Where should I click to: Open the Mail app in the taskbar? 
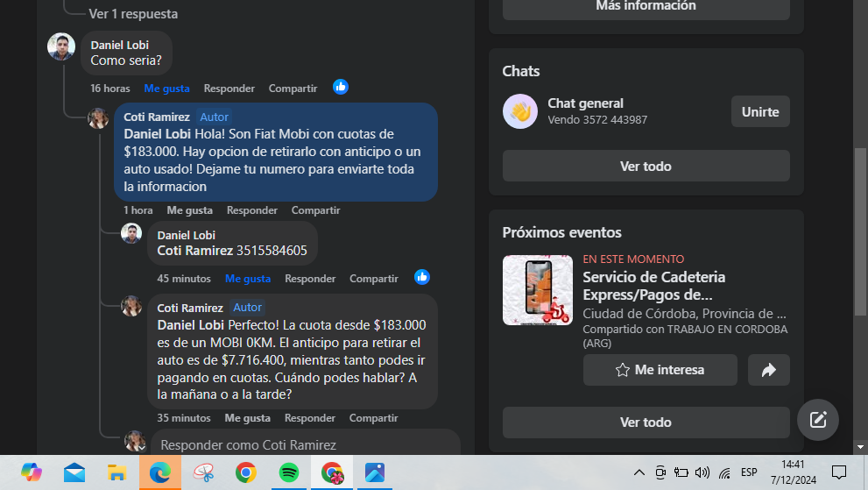[74, 472]
